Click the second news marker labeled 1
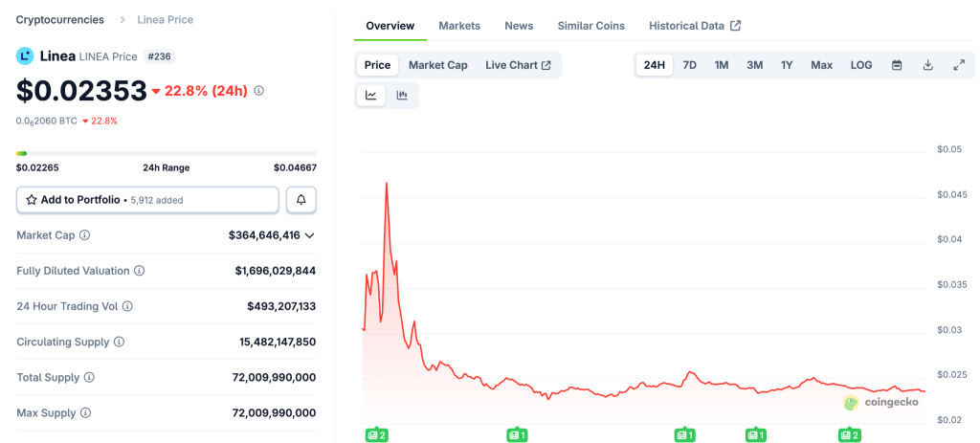This screenshot has height=443, width=980. (x=518, y=434)
